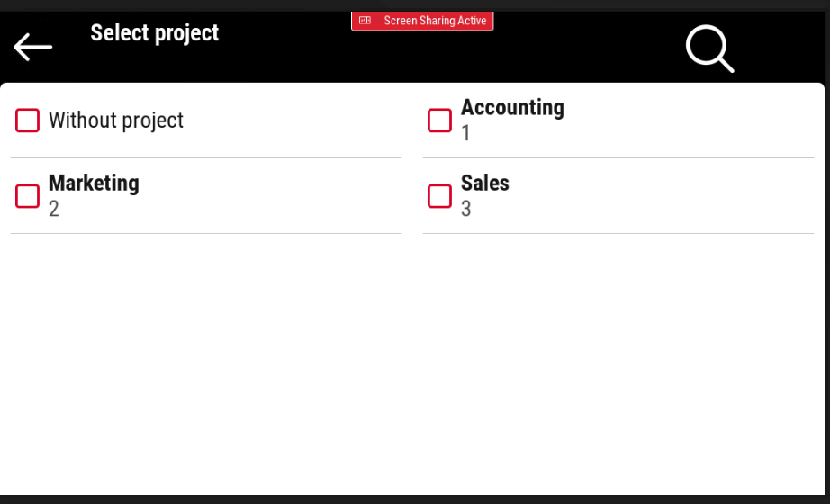
Task: Click the "Select project" header title
Action: (x=155, y=33)
